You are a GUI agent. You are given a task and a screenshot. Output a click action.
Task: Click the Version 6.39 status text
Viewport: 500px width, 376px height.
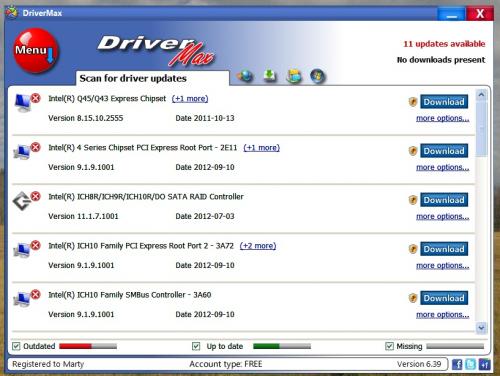(419, 364)
